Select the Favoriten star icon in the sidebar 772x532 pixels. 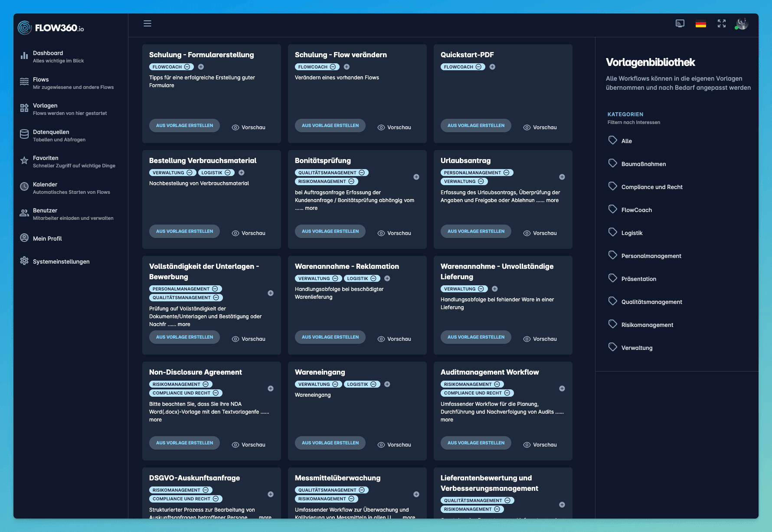click(x=24, y=160)
